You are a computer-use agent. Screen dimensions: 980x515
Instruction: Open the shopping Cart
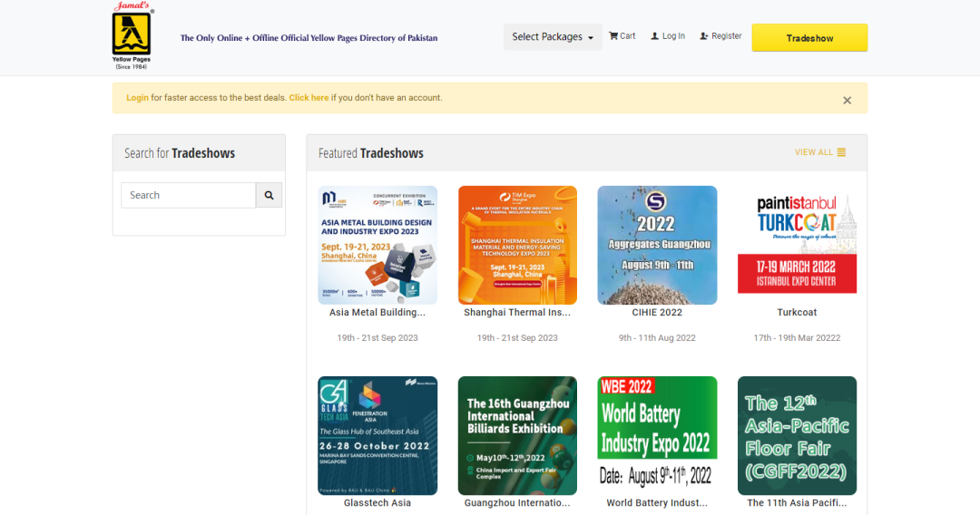(x=622, y=36)
